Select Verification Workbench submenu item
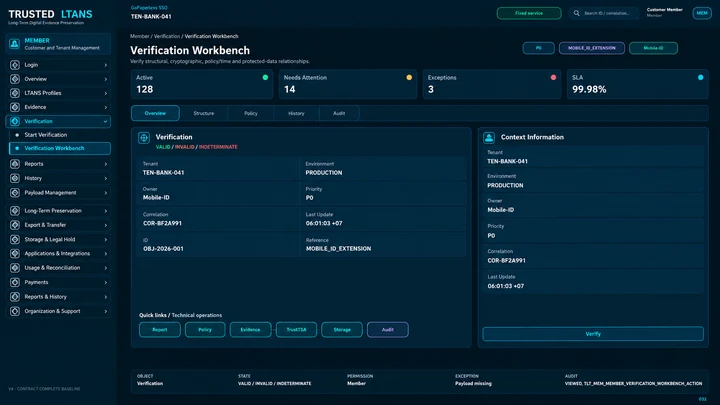Image resolution: width=720 pixels, height=405 pixels. pos(60,148)
